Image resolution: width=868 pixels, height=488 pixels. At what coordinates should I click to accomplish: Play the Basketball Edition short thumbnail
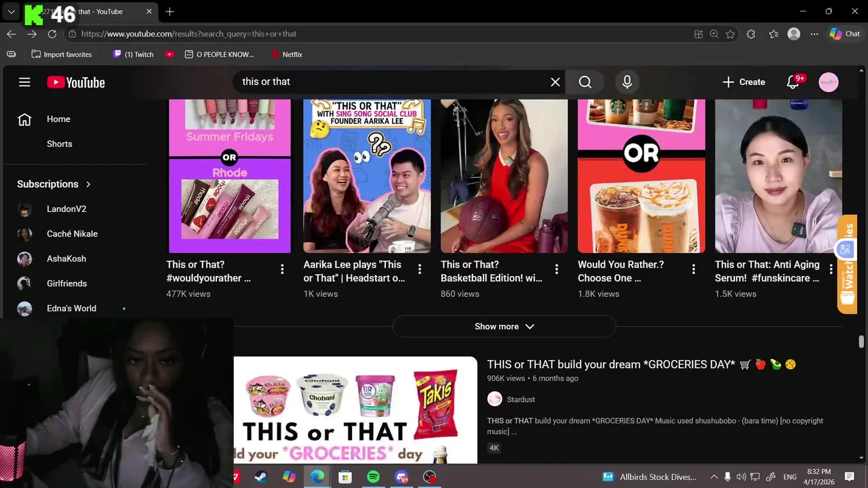[x=504, y=176]
